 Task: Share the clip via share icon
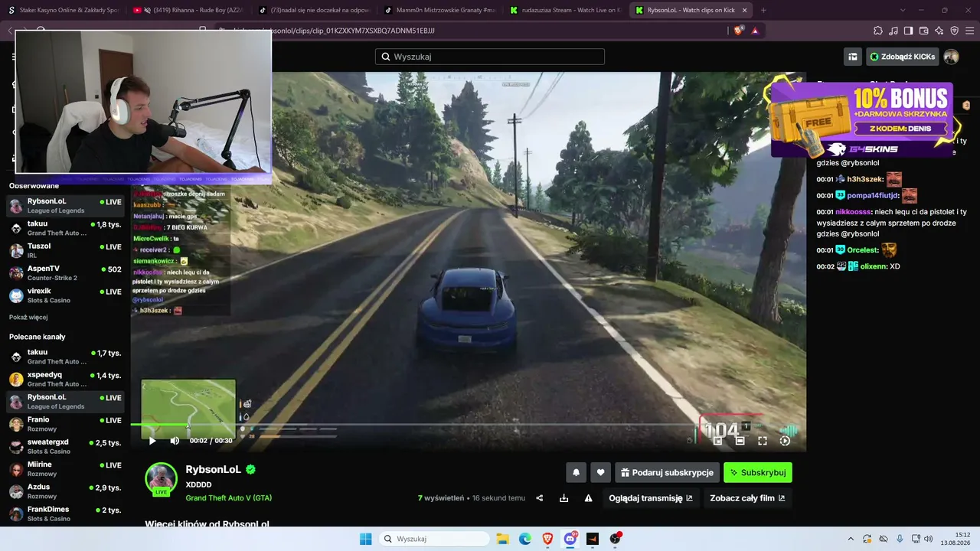(540, 498)
